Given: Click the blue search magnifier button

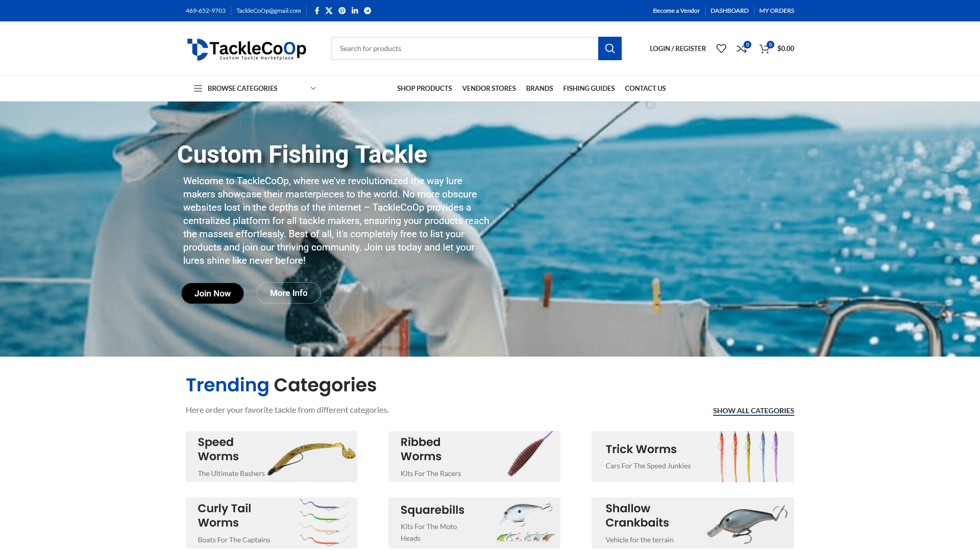Looking at the screenshot, I should 609,48.
